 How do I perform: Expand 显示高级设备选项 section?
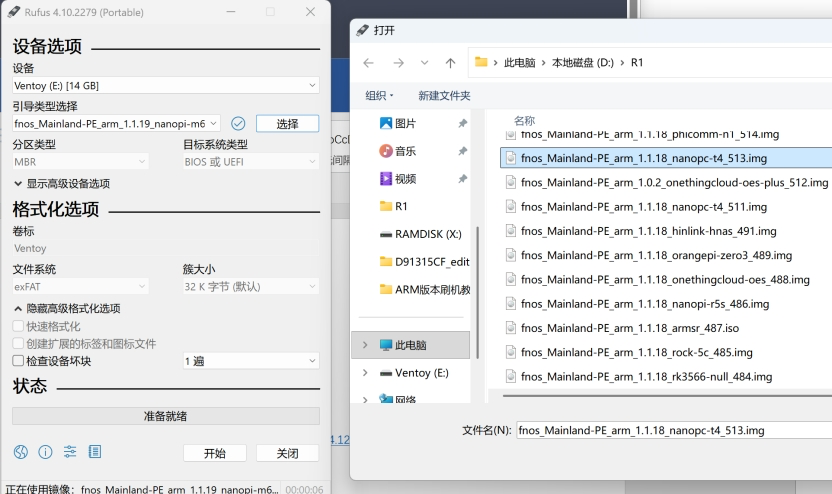(x=62, y=184)
